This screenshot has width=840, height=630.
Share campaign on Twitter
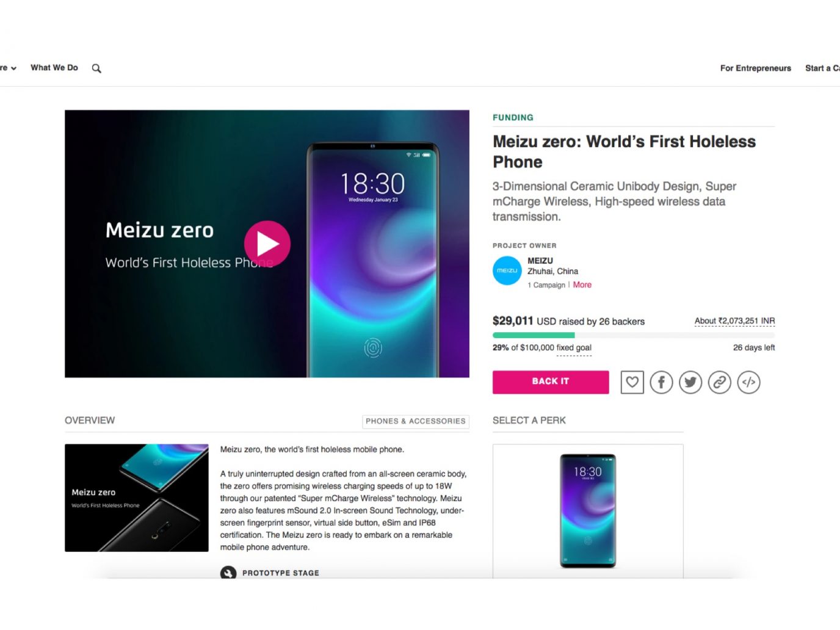point(690,382)
